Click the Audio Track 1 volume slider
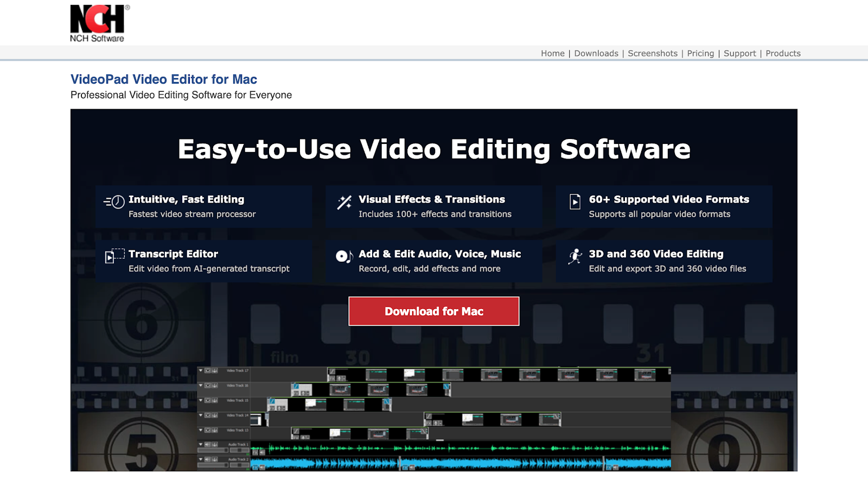868x480 pixels. [213, 450]
